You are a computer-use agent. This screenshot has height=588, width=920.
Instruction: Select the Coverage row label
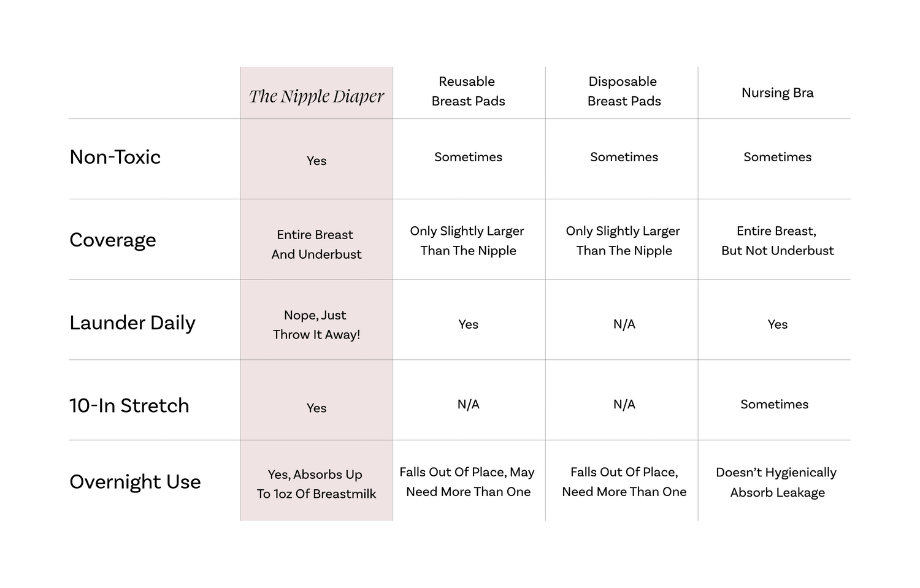click(113, 240)
